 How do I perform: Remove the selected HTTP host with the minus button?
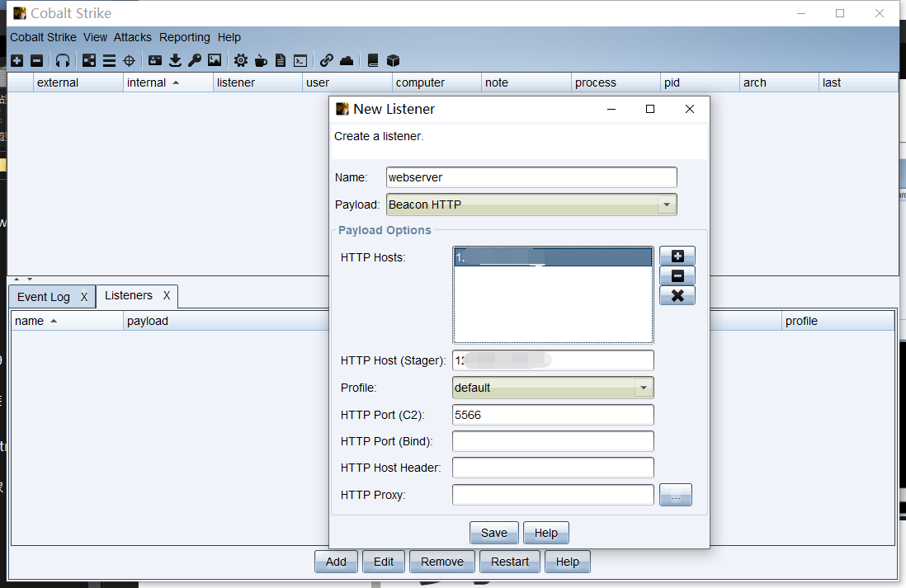click(677, 275)
